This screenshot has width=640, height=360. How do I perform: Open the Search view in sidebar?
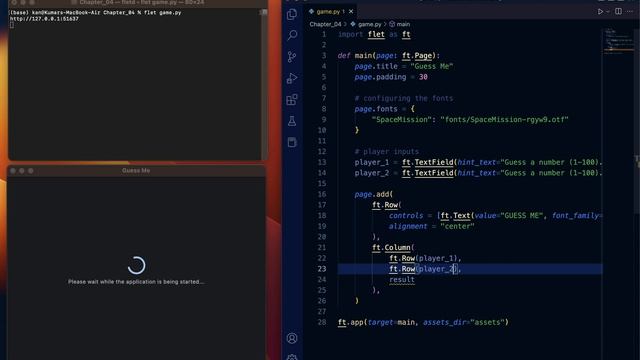coord(292,35)
